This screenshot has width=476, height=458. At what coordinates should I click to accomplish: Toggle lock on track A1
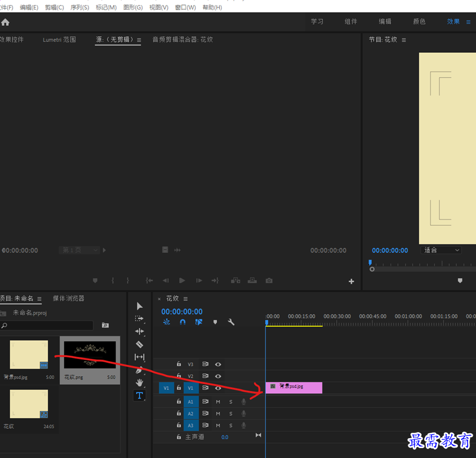coord(179,401)
